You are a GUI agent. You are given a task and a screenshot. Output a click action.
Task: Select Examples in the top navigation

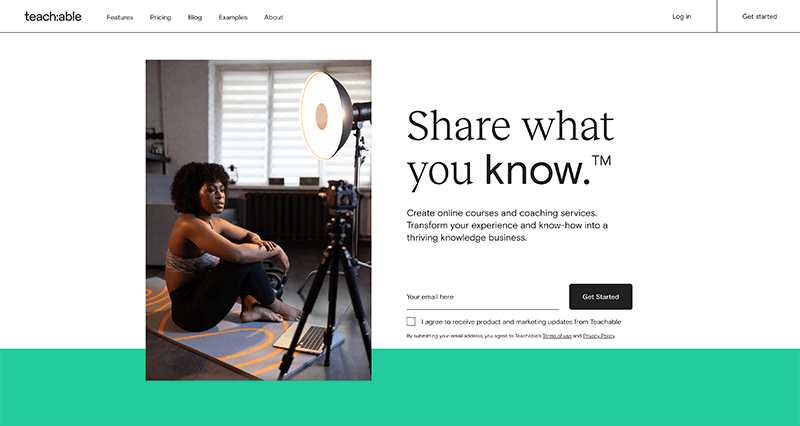pyautogui.click(x=233, y=17)
